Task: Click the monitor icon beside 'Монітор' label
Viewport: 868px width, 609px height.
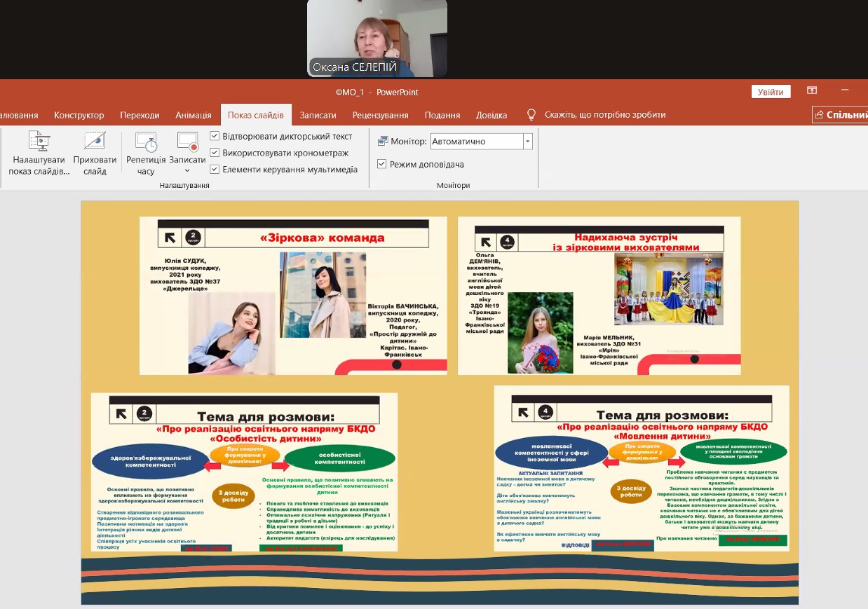Action: (383, 142)
